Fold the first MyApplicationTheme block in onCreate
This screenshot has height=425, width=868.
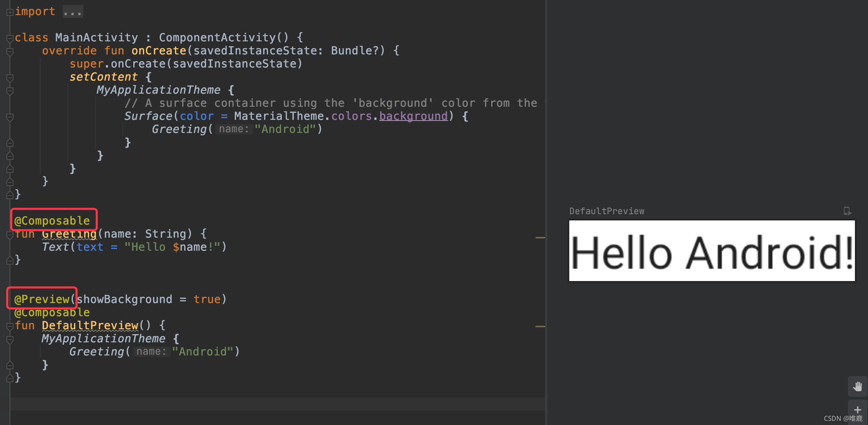[10, 91]
